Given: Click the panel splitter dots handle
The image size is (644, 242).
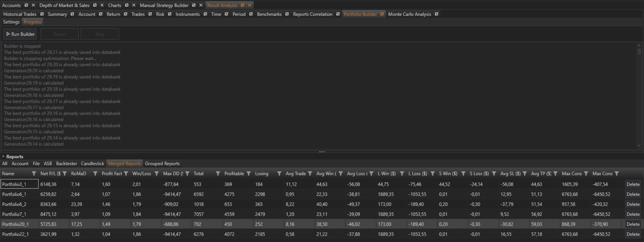Looking at the screenshot, I should tap(322, 152).
